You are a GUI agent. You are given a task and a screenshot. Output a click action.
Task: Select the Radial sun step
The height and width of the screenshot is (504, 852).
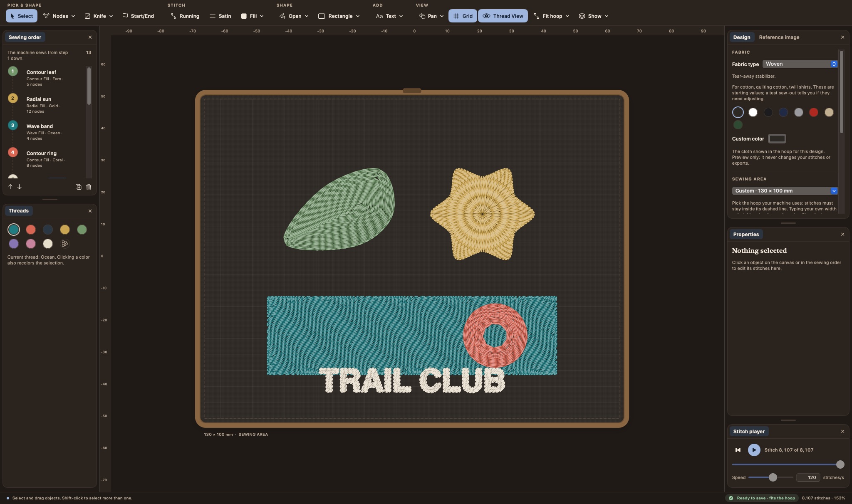coord(47,105)
